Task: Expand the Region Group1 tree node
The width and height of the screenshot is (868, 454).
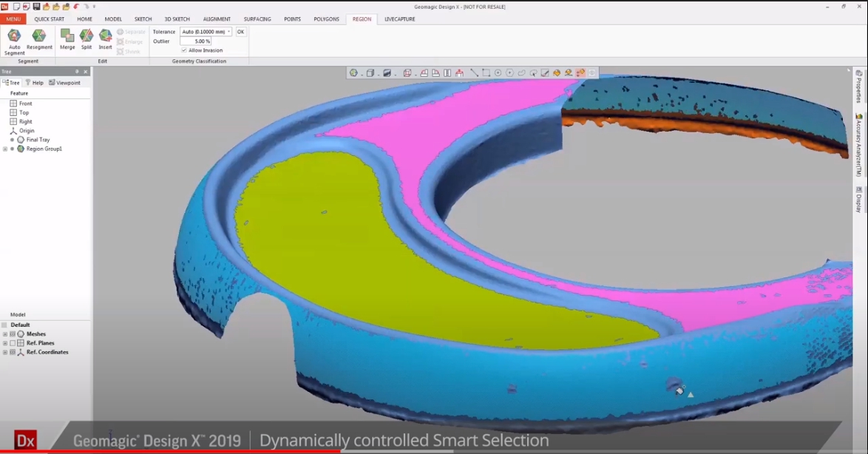Action: coord(4,149)
